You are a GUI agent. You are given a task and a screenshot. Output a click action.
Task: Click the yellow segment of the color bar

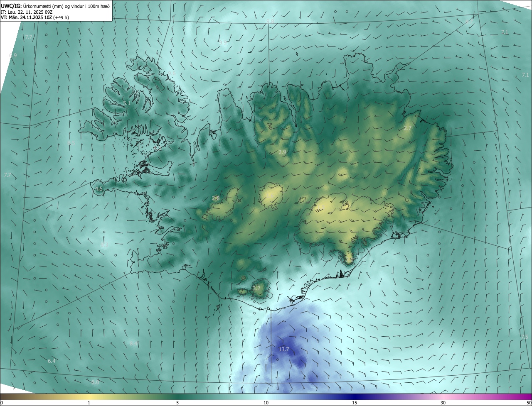pyautogui.click(x=89, y=396)
